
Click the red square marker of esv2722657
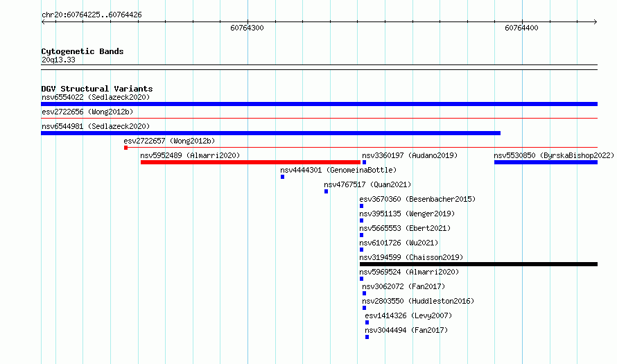coord(125,148)
